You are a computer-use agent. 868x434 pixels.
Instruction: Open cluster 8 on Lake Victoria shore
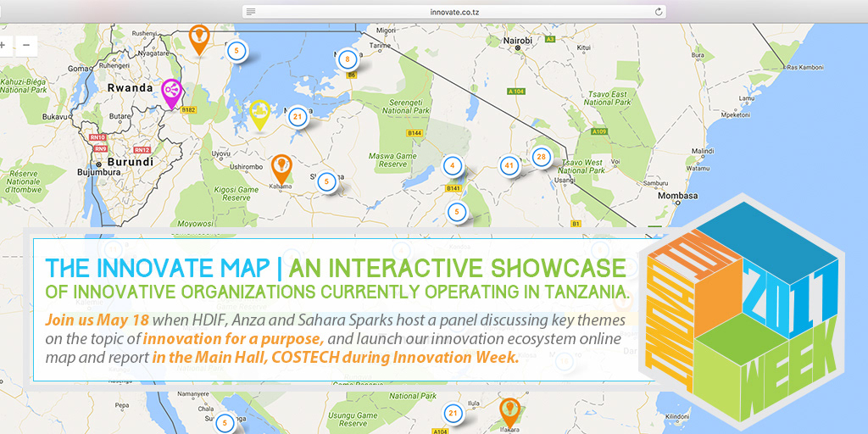pos(347,58)
